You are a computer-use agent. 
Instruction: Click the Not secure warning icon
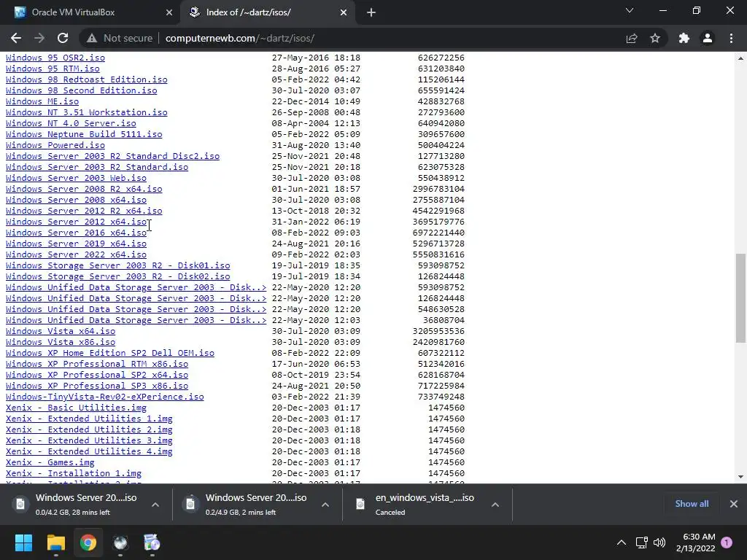(x=92, y=38)
